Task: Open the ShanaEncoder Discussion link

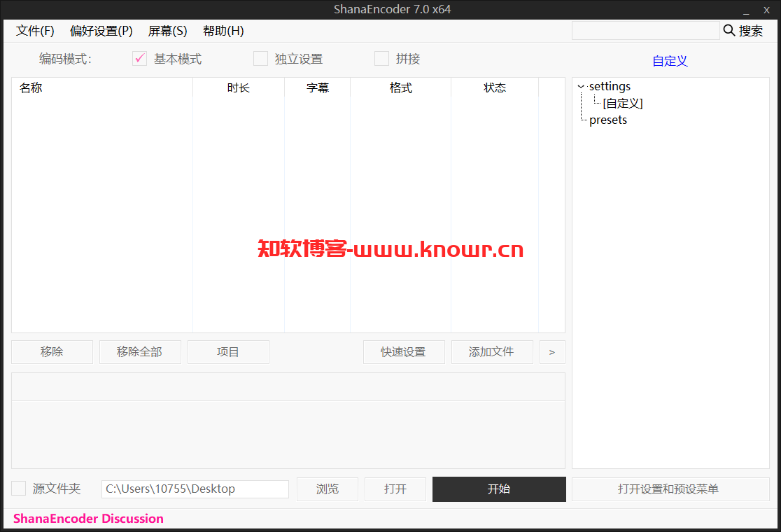Action: click(x=88, y=519)
